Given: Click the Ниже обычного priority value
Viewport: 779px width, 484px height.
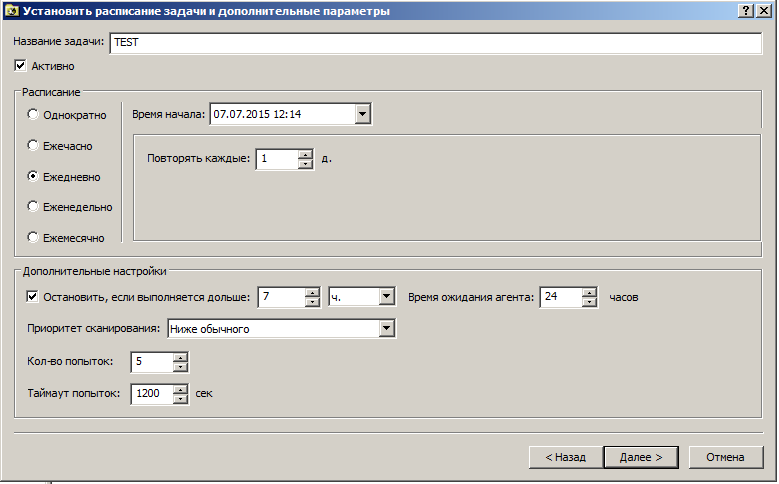Looking at the screenshot, I should (210, 329).
